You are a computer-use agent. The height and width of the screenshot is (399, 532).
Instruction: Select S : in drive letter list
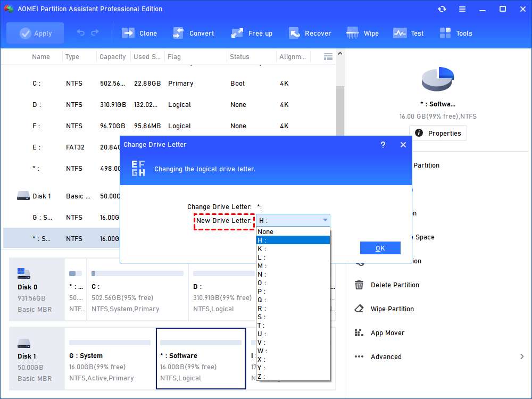coord(293,317)
